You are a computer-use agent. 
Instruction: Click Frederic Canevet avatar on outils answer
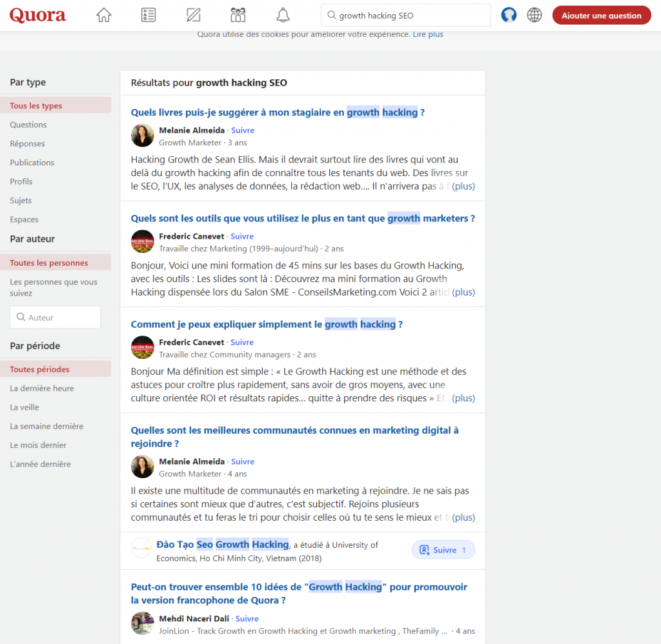click(x=143, y=241)
